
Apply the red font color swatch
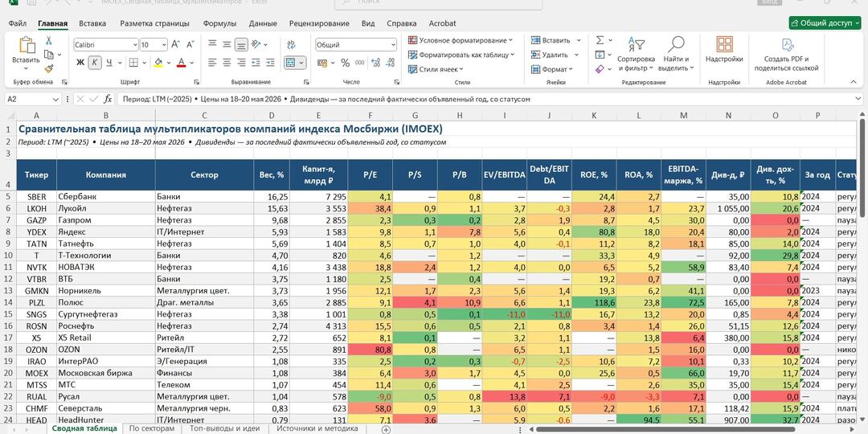tap(181, 63)
